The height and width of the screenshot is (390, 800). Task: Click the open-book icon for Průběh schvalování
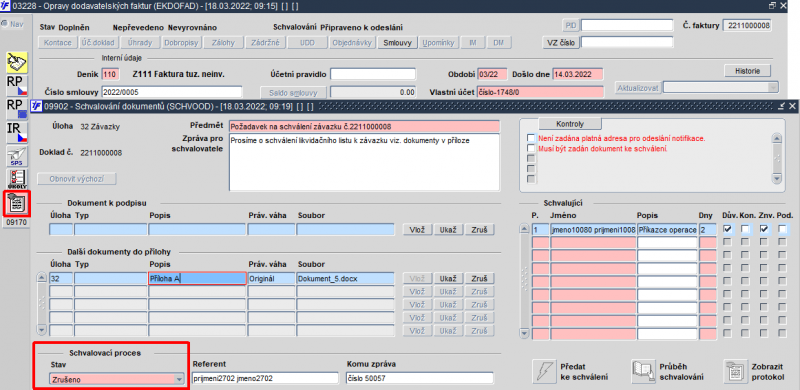(643, 372)
